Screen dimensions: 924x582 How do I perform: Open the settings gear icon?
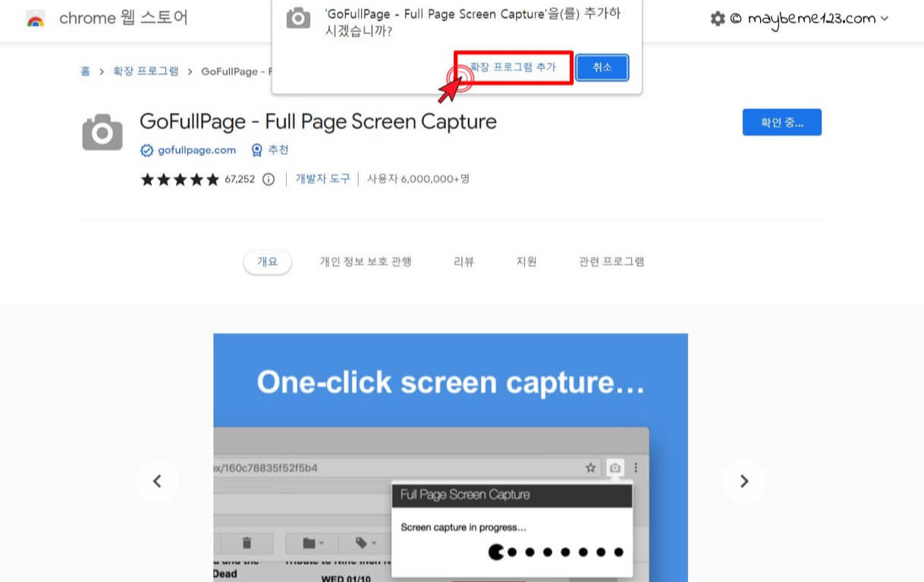coord(718,19)
